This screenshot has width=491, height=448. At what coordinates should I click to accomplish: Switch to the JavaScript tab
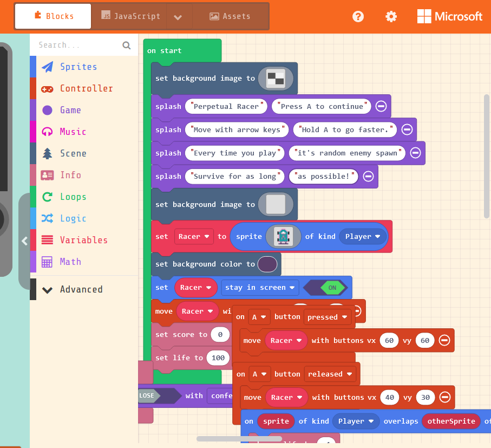pos(129,16)
